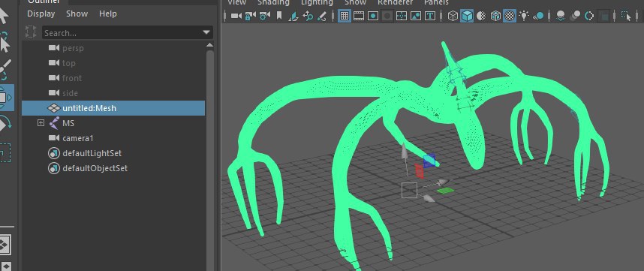Open the Outliner search filter dropdown arrow
Viewport: 644px width, 271px height.
[x=206, y=33]
